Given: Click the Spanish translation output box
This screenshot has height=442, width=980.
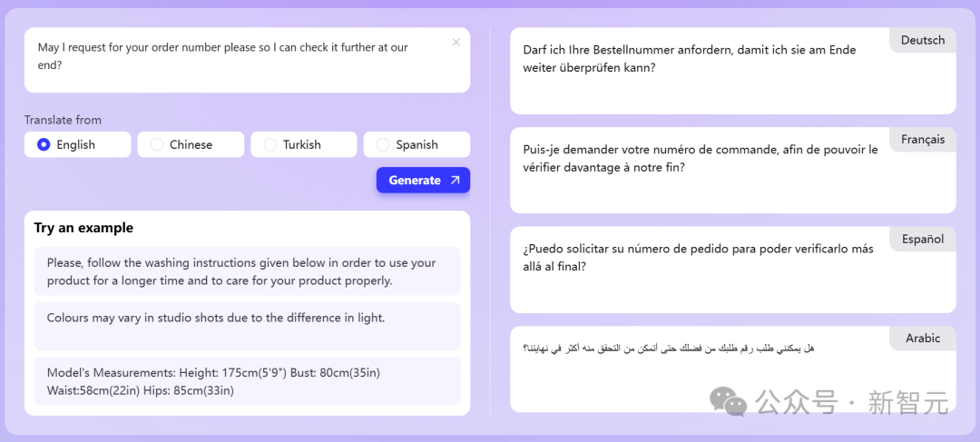Looking at the screenshot, I should (x=733, y=270).
